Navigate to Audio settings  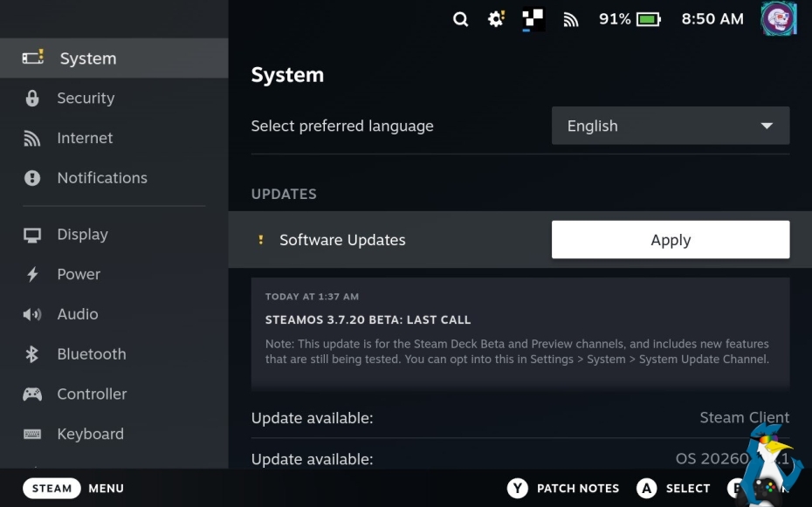click(77, 314)
